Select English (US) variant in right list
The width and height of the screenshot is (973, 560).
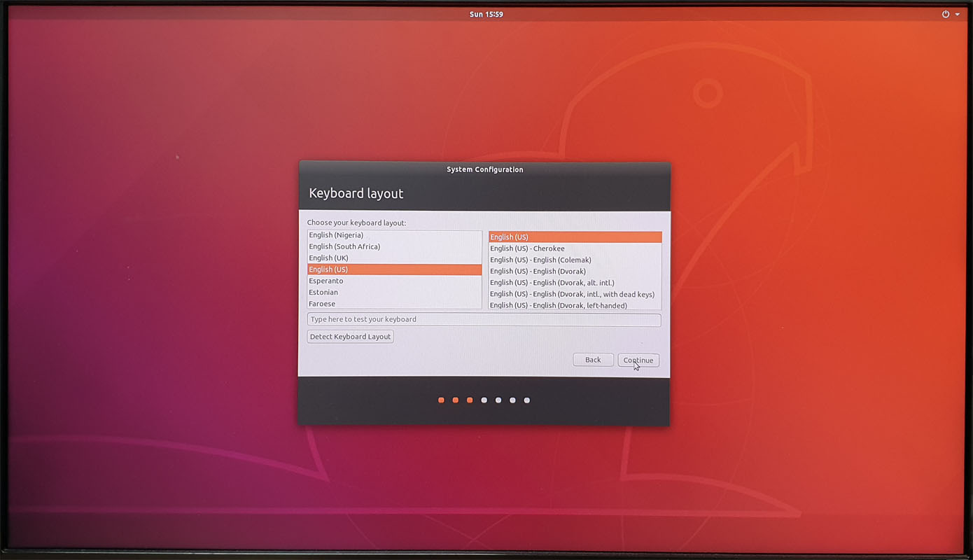(x=575, y=237)
